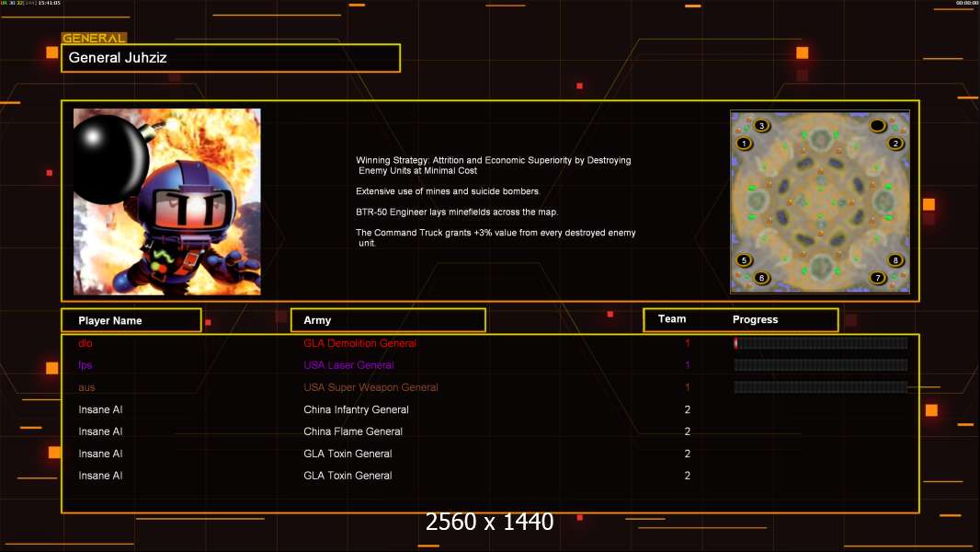980x552 pixels.
Task: Click team number in lps row
Action: pos(688,365)
